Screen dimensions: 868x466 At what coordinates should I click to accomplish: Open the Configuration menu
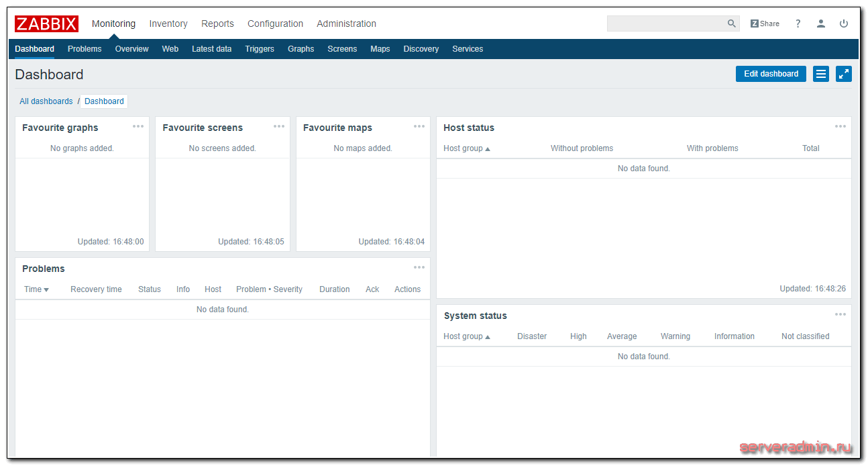(275, 24)
